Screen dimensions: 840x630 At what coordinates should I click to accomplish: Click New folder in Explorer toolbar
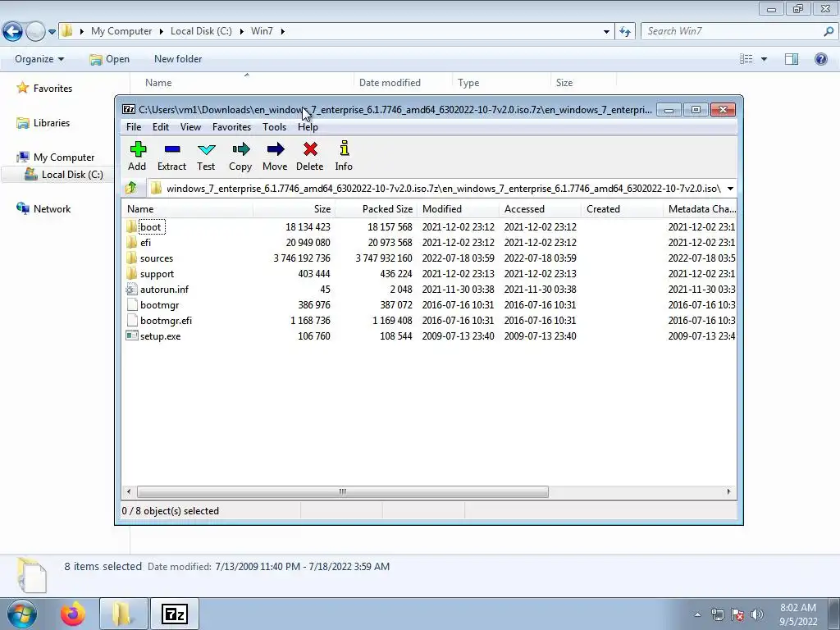(x=178, y=59)
